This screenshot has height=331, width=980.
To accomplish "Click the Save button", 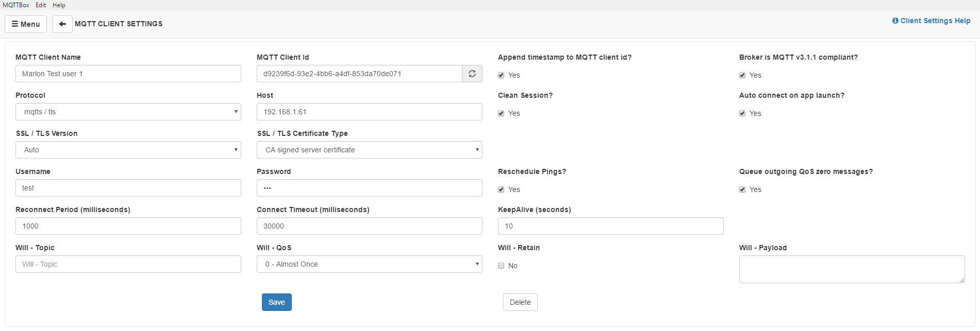I will pos(276,302).
